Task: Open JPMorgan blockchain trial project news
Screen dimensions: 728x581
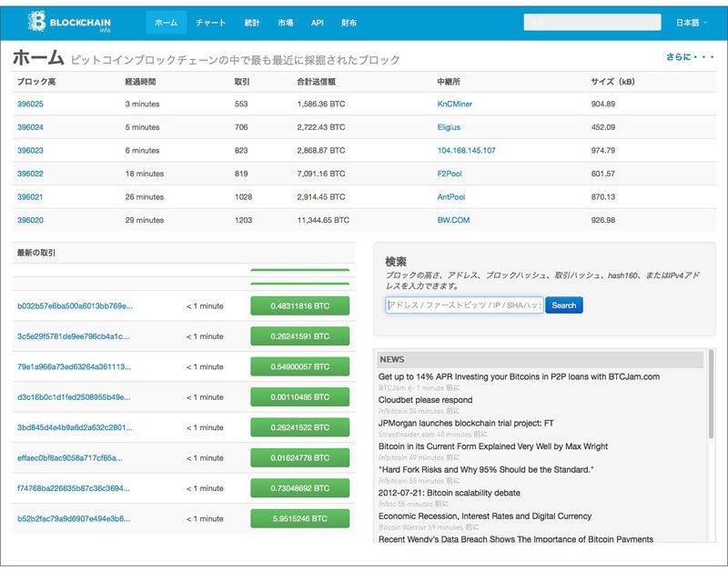Action: pos(466,423)
